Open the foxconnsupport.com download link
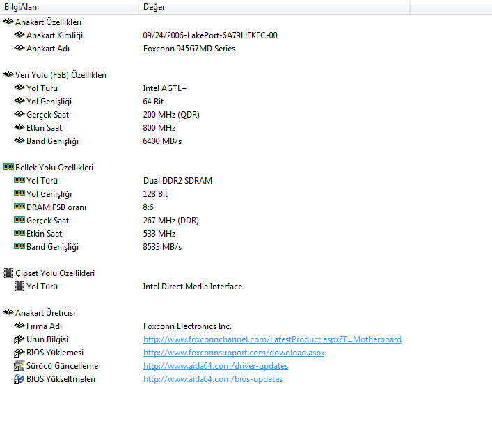The height and width of the screenshot is (448, 492). click(234, 353)
